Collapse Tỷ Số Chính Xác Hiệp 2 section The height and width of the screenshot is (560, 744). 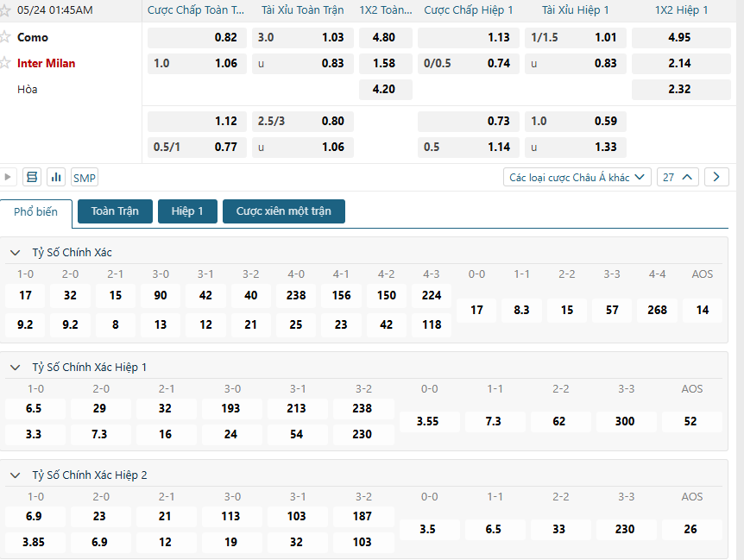click(x=15, y=475)
